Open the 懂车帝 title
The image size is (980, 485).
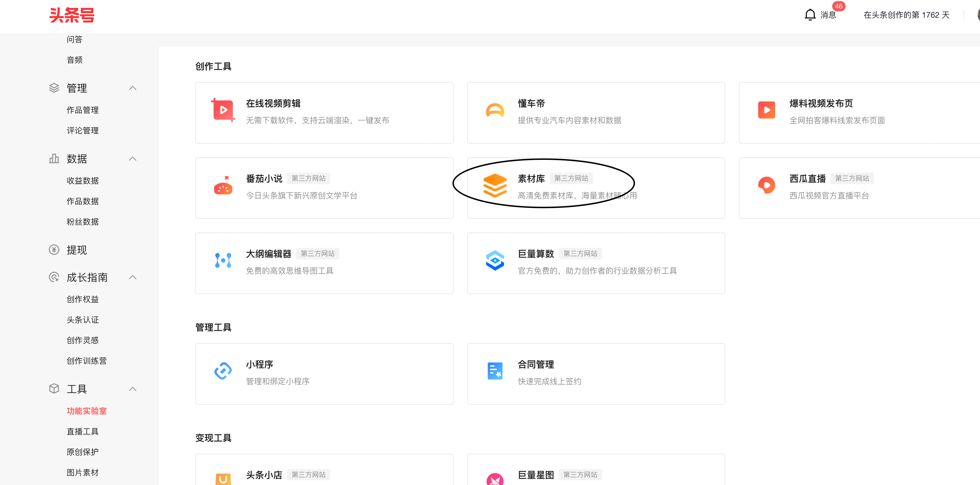click(x=531, y=103)
